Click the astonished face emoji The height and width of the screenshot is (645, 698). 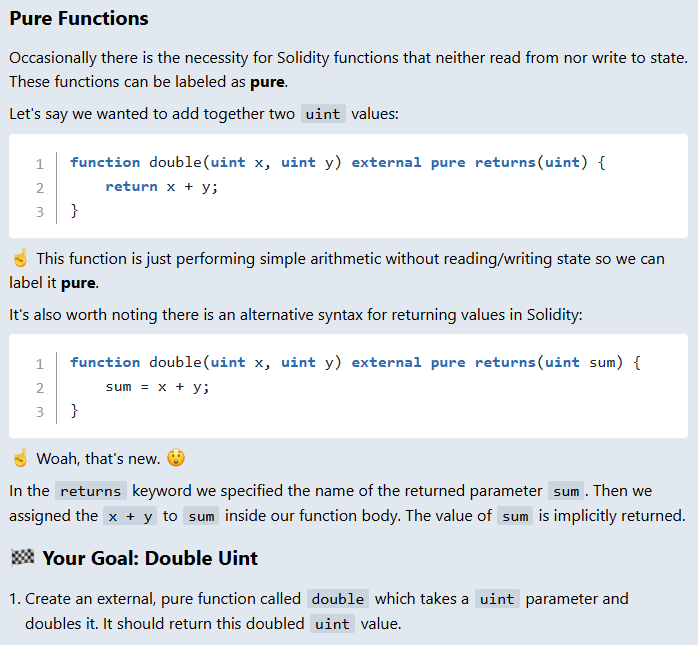(176, 459)
